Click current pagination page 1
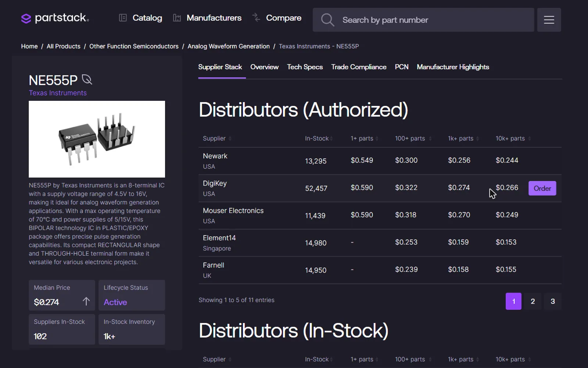Image resolution: width=588 pixels, height=368 pixels. click(513, 301)
